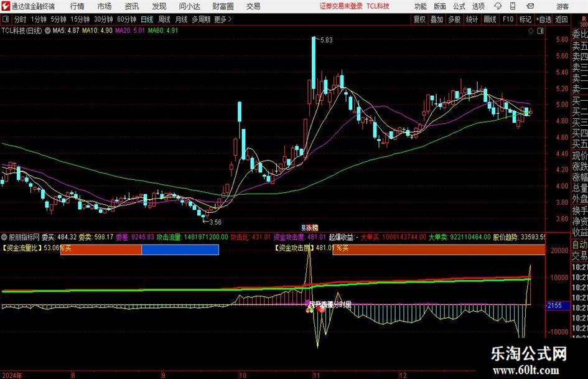The width and height of the screenshot is (588, 379).
Task: Click month 11 on time axis
Action: tap(317, 375)
